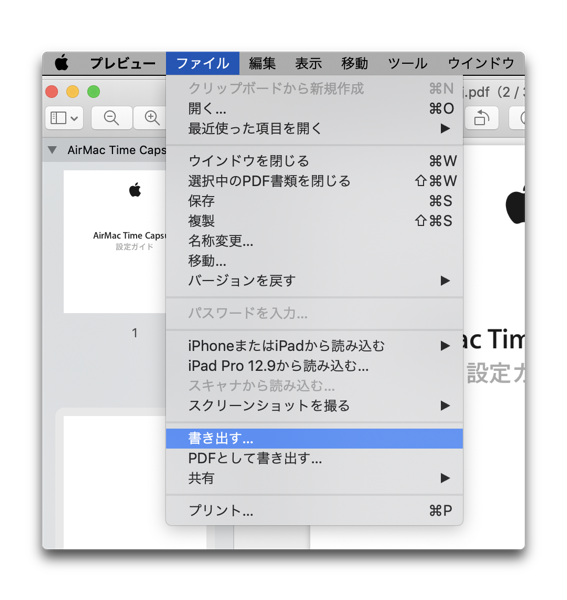This screenshot has height=600, width=567.
Task: Click the red close window button
Action: coord(52,92)
